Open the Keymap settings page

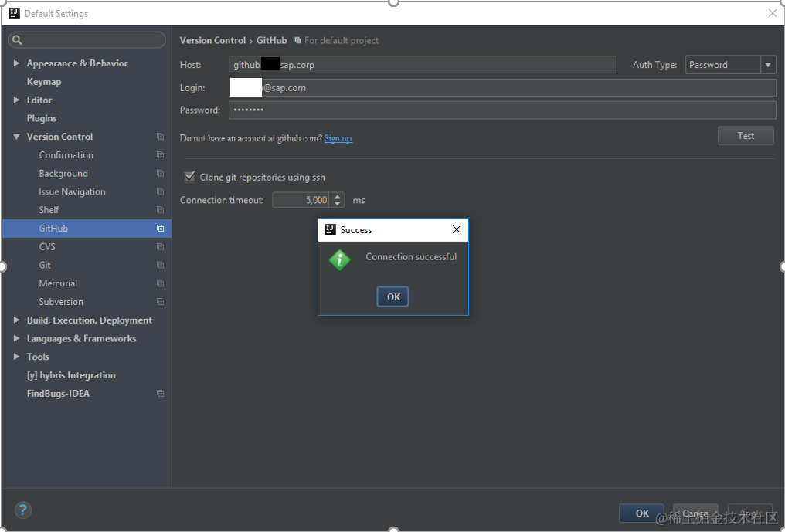(44, 82)
